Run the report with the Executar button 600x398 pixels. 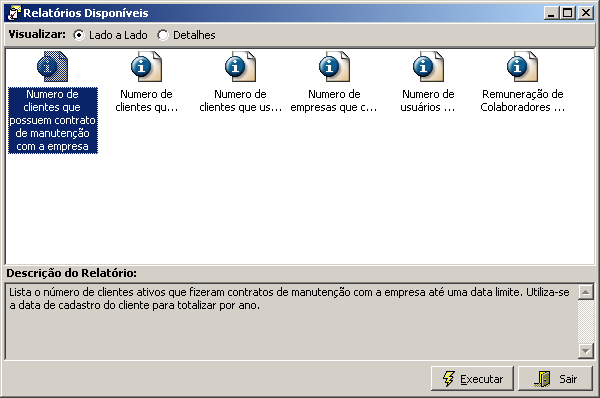pyautogui.click(x=472, y=379)
